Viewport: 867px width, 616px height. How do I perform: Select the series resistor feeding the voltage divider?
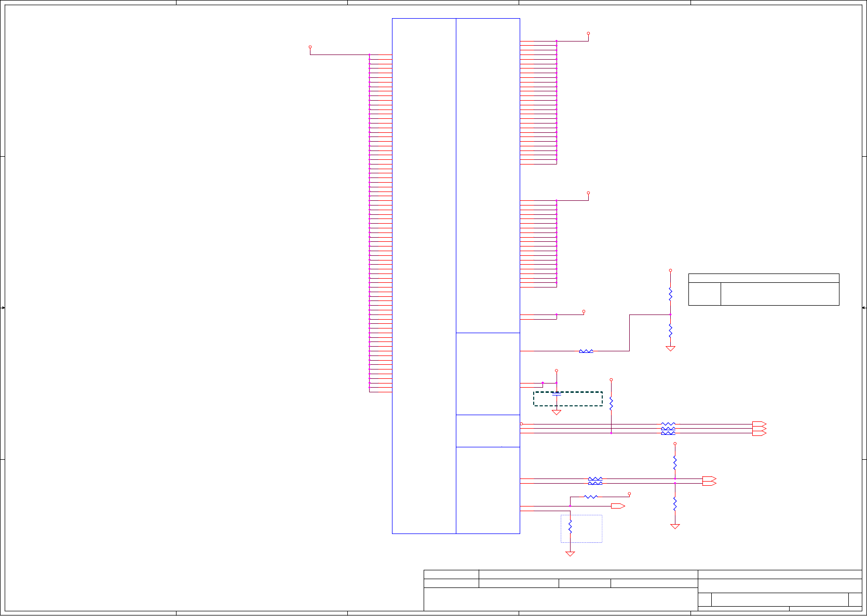586,351
